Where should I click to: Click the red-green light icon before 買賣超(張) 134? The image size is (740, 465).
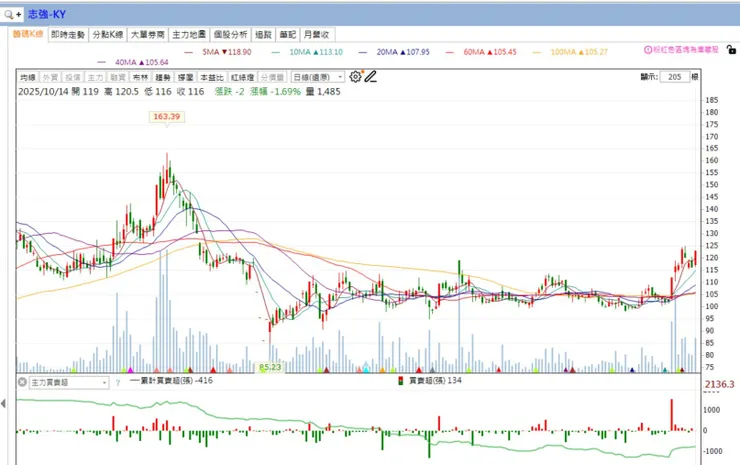tap(401, 380)
